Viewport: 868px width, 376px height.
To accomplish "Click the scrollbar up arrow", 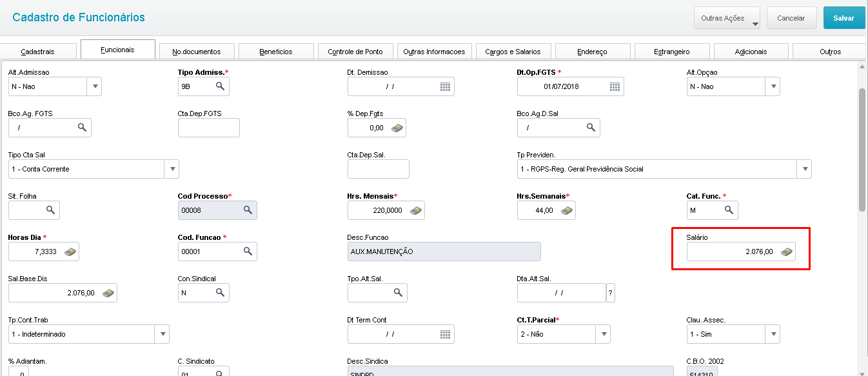I will click(x=862, y=66).
